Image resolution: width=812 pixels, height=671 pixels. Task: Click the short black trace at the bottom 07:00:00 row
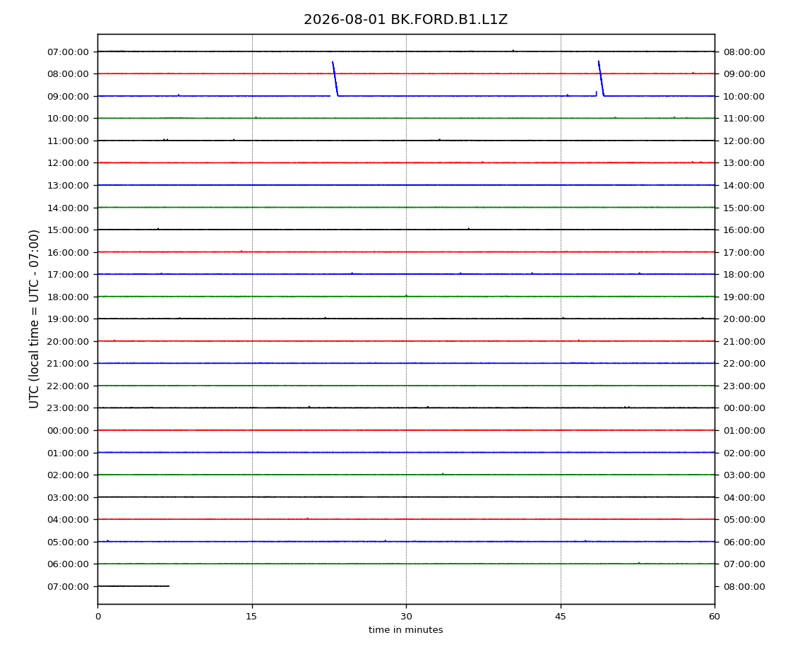(x=133, y=586)
